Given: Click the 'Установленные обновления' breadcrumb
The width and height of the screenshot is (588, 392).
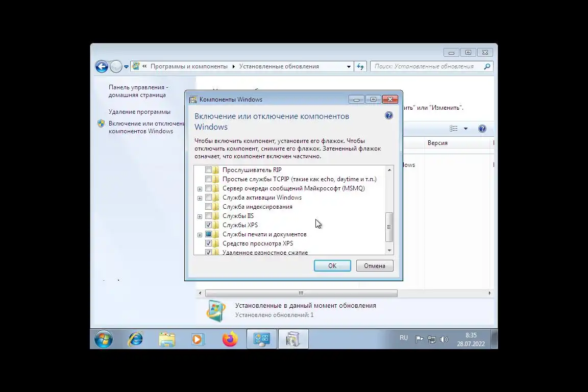Looking at the screenshot, I should point(279,66).
